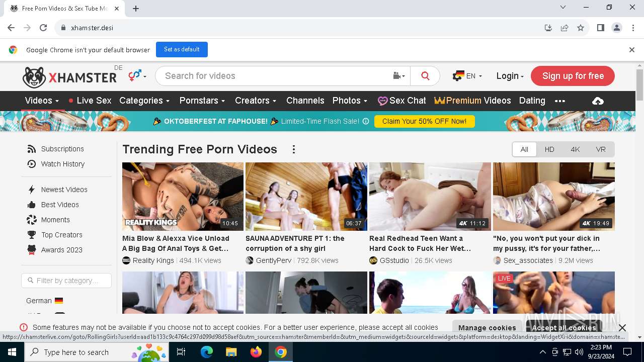Select the 4K quality filter

[575, 149]
